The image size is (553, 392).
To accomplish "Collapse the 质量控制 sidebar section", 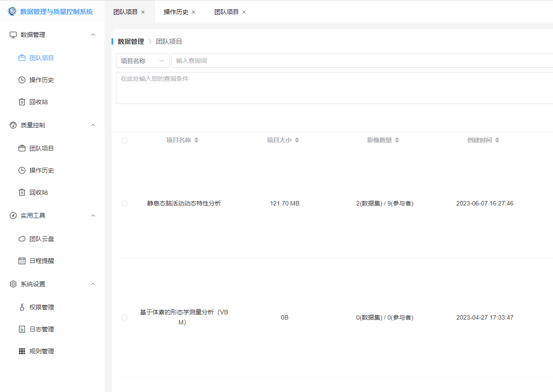I will pyautogui.click(x=93, y=125).
